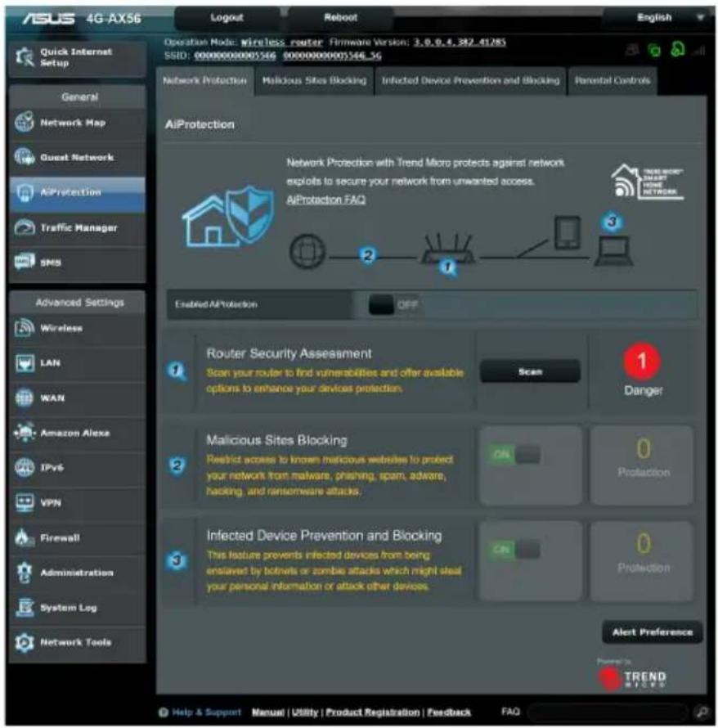This screenshot has height=728, width=718.
Task: Click the Router Security Assessment heading
Action: click(289, 353)
